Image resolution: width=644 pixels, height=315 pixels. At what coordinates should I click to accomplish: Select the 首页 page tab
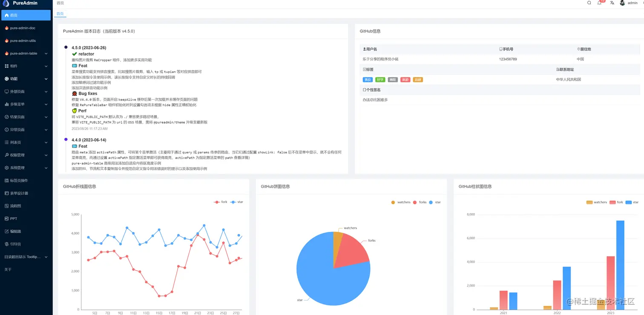(60, 14)
